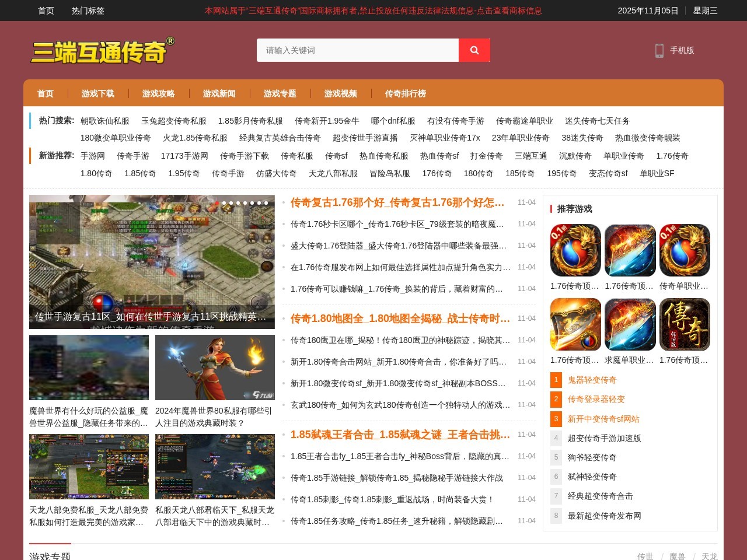Open article 传奇1.85任务攻略
The width and height of the screenshot is (747, 560).
coord(397,521)
